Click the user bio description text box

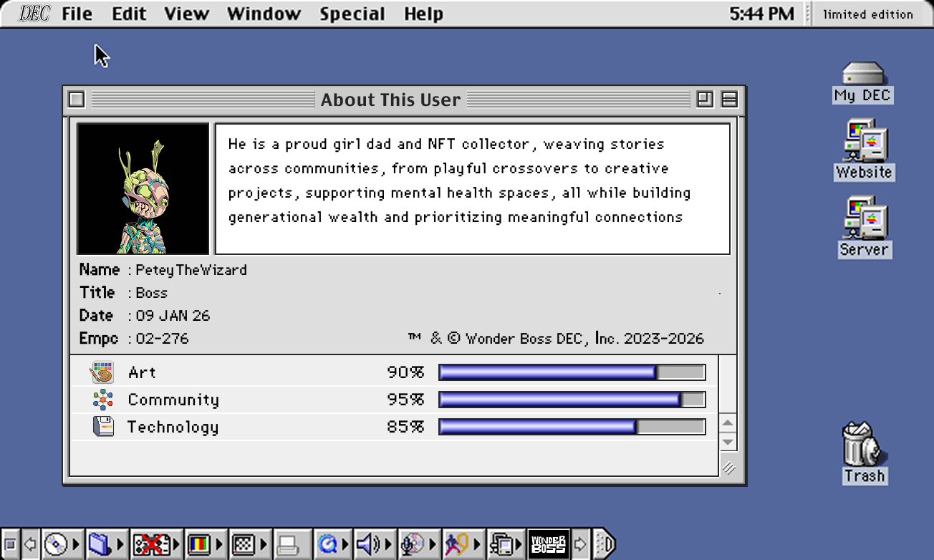point(473,189)
